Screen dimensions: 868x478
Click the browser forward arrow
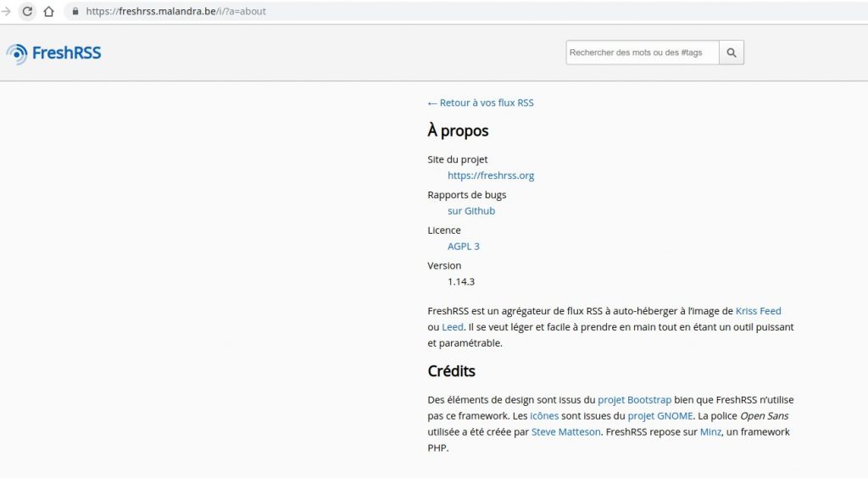point(6,11)
